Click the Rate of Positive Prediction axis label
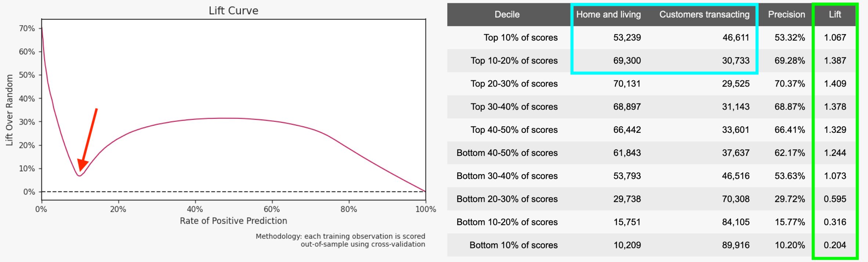Image resolution: width=868 pixels, height=262 pixels. (234, 221)
